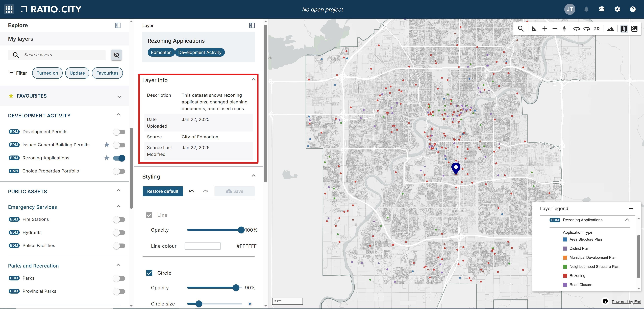
Task: Switch map to 2D view
Action: click(597, 29)
